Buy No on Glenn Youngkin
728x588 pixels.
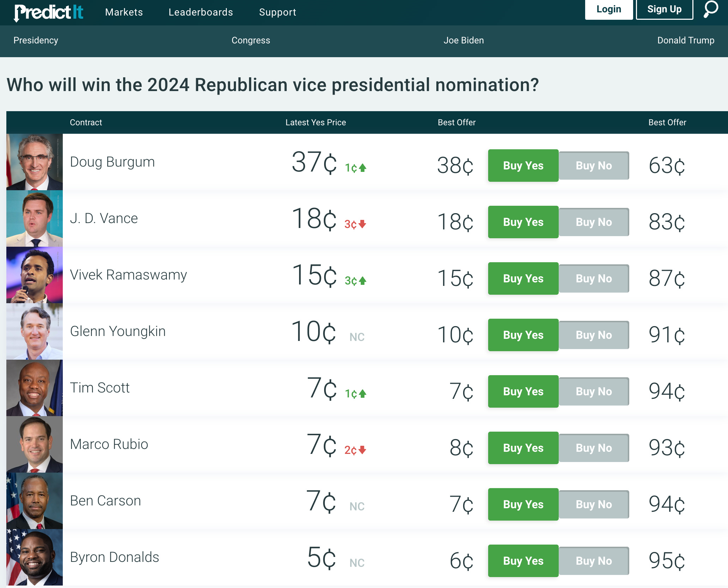pyautogui.click(x=594, y=335)
